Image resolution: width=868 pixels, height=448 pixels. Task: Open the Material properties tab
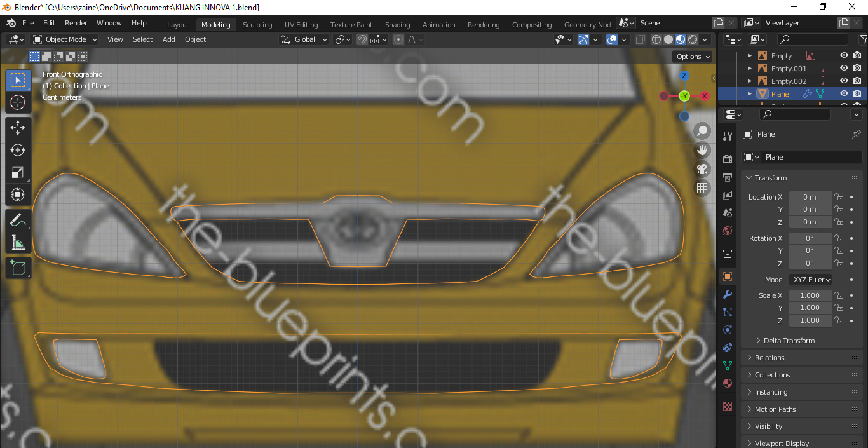click(x=728, y=384)
